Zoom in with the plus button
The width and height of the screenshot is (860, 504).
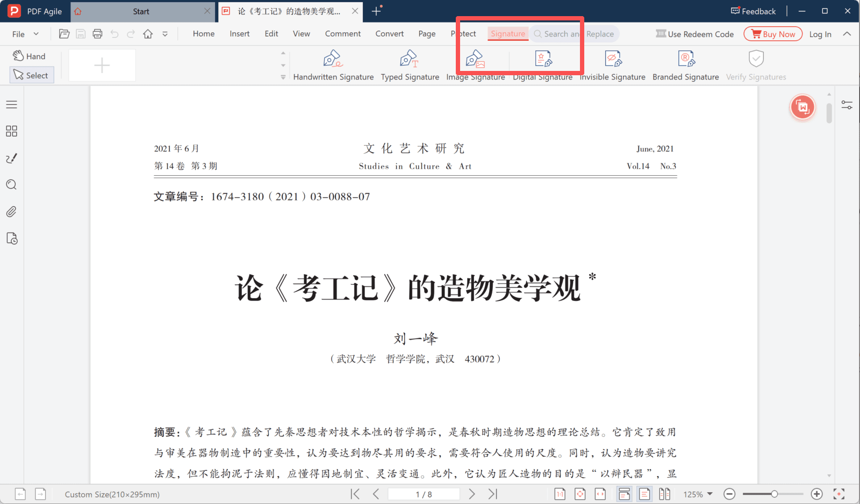pos(816,494)
